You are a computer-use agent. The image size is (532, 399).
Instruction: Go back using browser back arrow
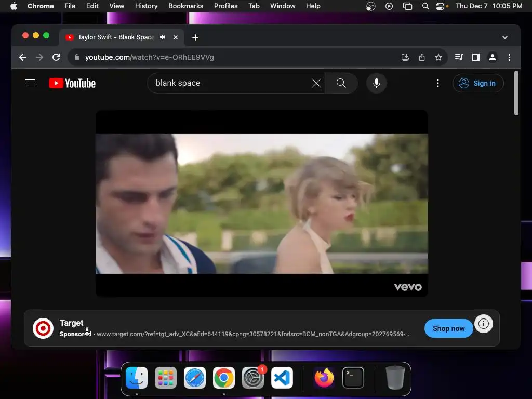tap(23, 57)
